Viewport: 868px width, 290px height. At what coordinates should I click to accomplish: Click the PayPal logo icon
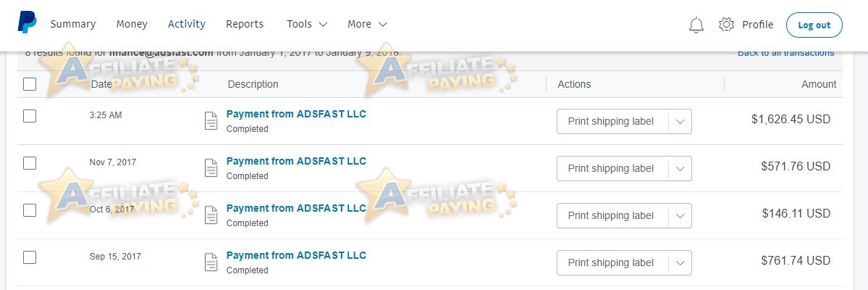[27, 22]
